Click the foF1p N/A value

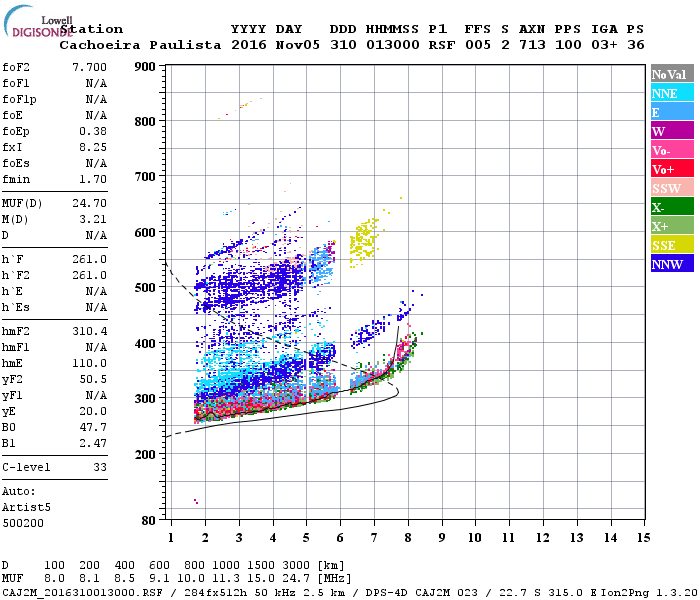tap(96, 99)
